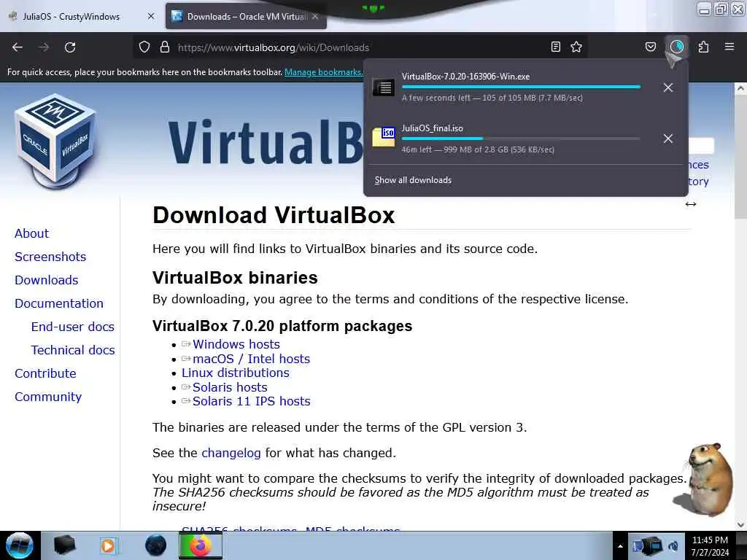
Task: Open the About sidebar link
Action: [x=31, y=233]
